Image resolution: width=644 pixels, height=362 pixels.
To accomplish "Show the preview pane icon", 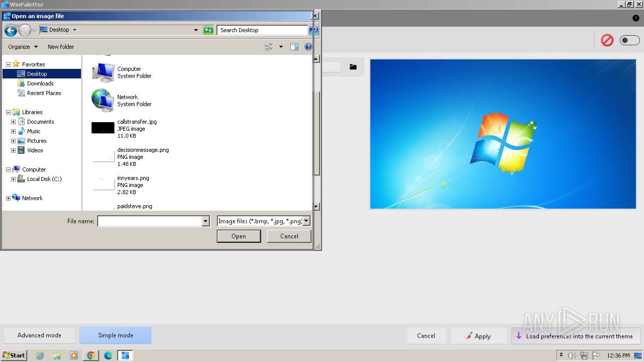I will pyautogui.click(x=294, y=47).
